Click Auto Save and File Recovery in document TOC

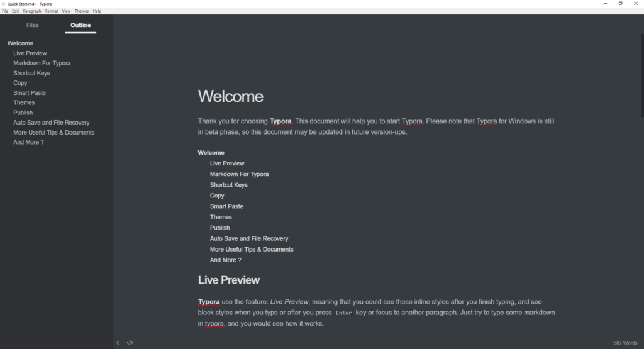click(x=249, y=238)
